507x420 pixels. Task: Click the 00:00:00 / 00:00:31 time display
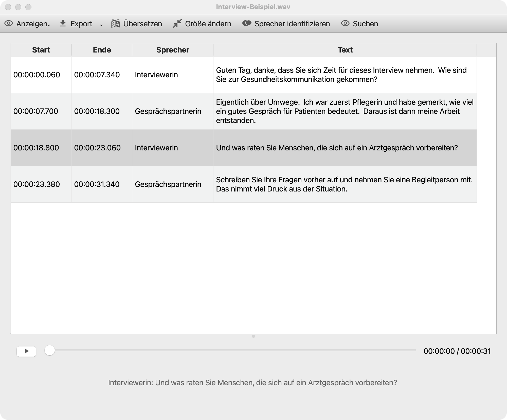click(457, 351)
